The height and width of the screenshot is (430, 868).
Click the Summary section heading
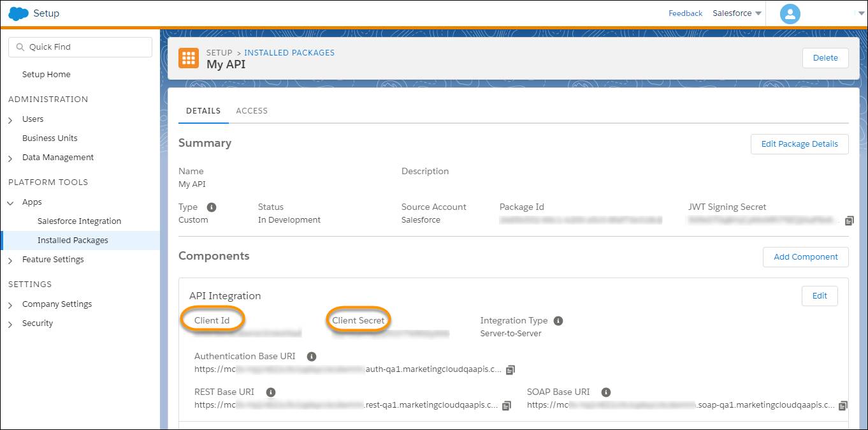click(x=205, y=143)
